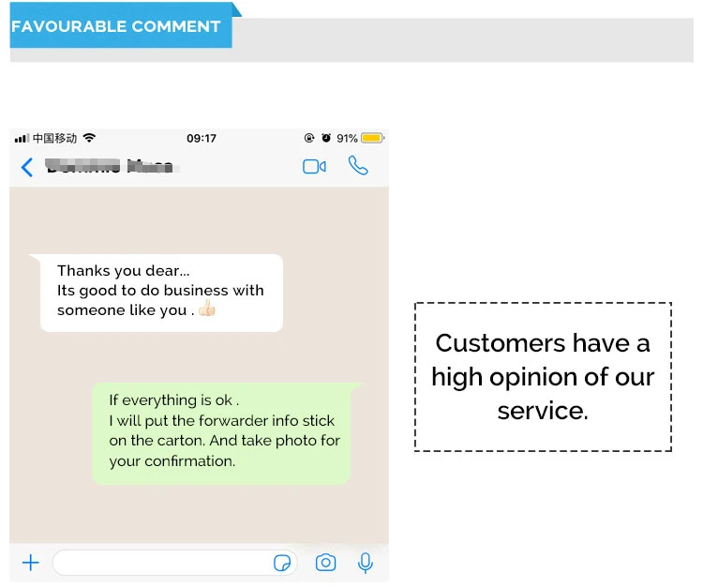Select the green 'If everything is ok' message

point(227,433)
